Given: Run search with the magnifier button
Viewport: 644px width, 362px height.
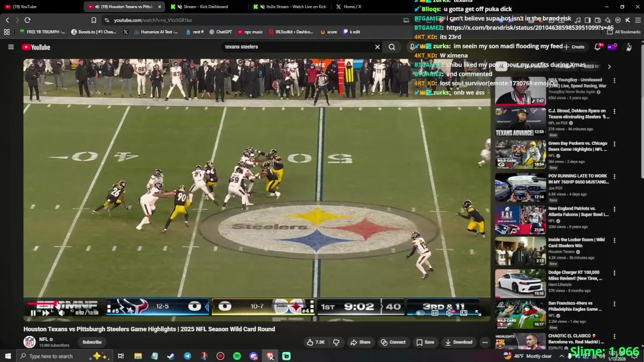Looking at the screenshot, I should 392,47.
